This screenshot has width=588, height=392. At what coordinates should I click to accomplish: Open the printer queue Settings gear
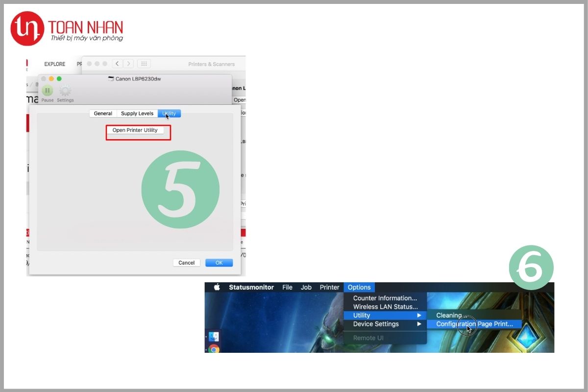(65, 91)
